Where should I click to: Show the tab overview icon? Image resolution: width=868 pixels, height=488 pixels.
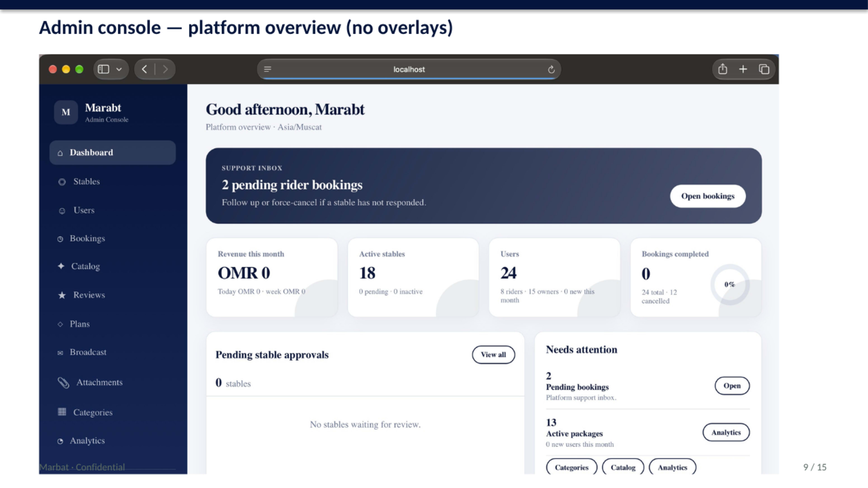point(764,69)
